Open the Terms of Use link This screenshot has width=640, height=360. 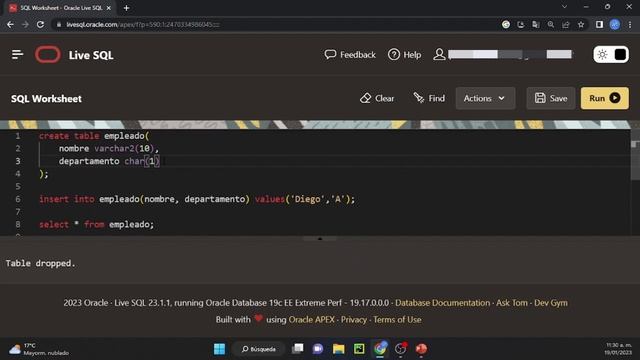pyautogui.click(x=397, y=320)
